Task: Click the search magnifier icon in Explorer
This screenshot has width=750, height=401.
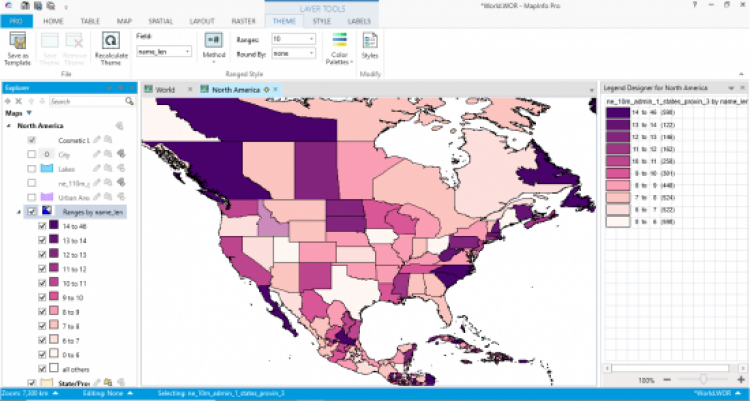Action: [129, 101]
